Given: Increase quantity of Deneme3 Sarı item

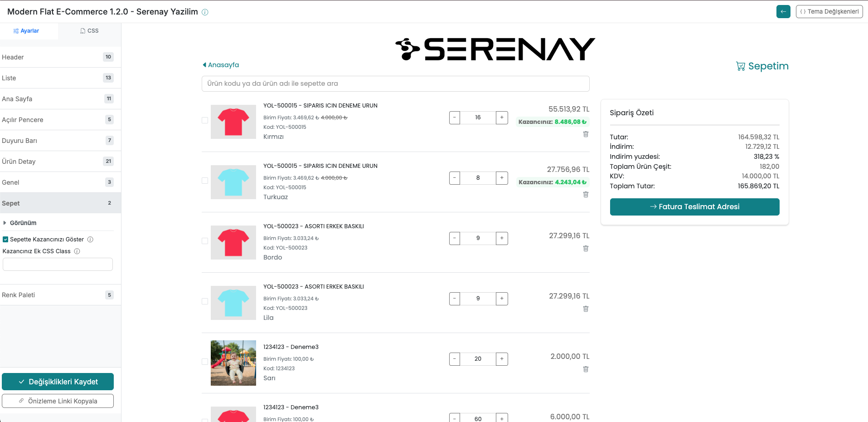Looking at the screenshot, I should tap(502, 359).
